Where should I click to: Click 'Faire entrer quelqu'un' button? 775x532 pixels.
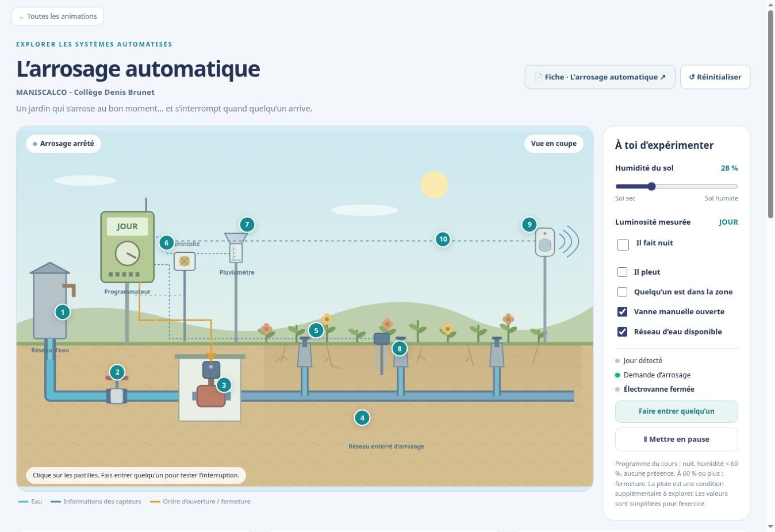676,411
